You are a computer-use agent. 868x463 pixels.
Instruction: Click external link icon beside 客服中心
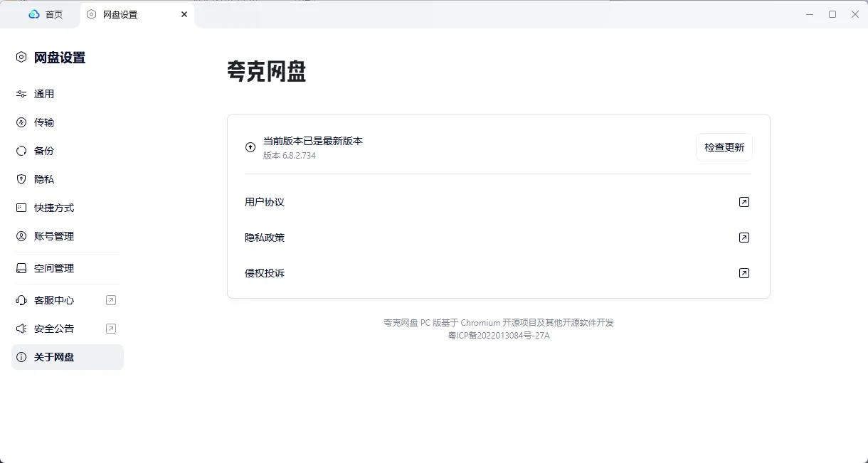111,300
